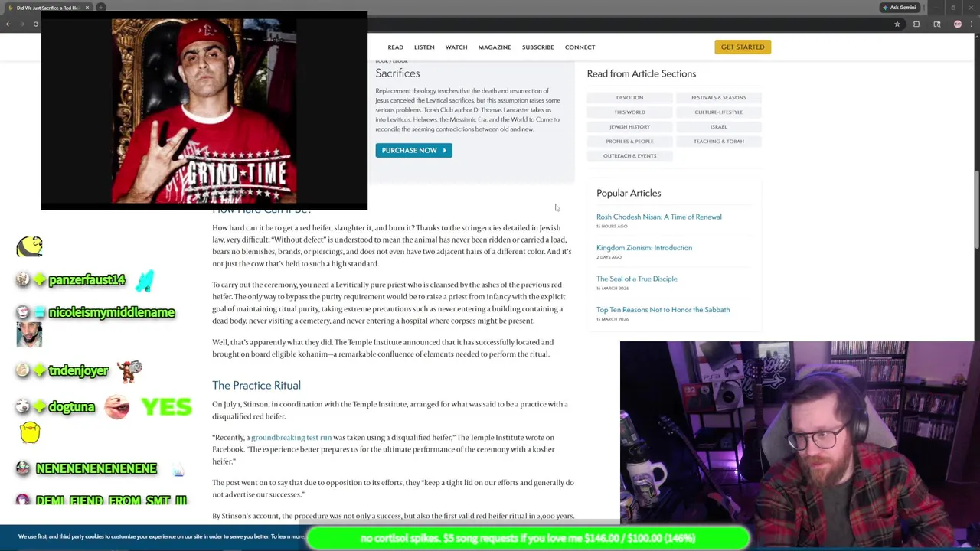The image size is (980, 551).
Task: Click chat username panzerfaust14
Action: pyautogui.click(x=87, y=280)
